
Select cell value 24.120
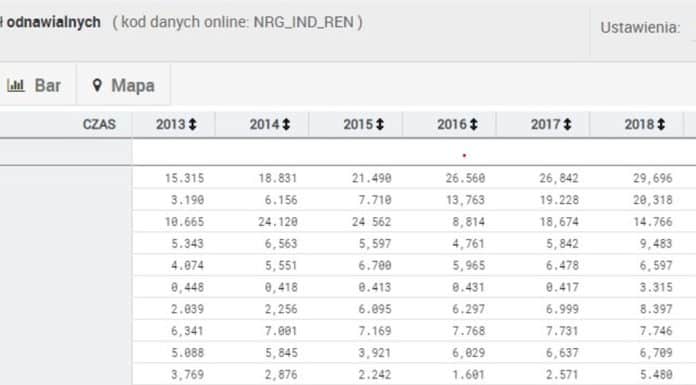(278, 222)
